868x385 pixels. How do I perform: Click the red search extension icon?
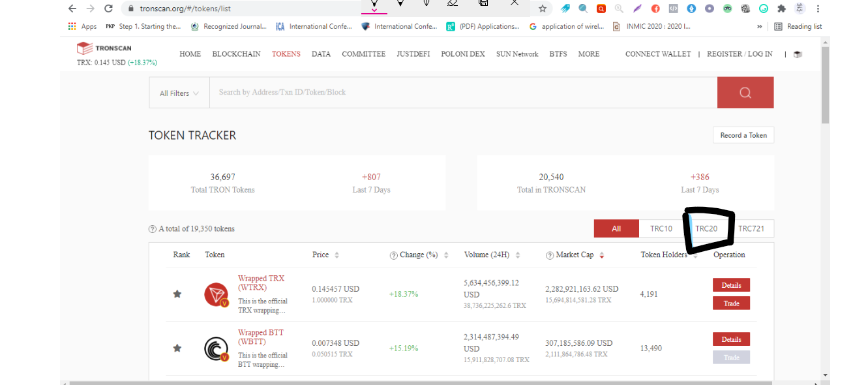click(x=601, y=9)
